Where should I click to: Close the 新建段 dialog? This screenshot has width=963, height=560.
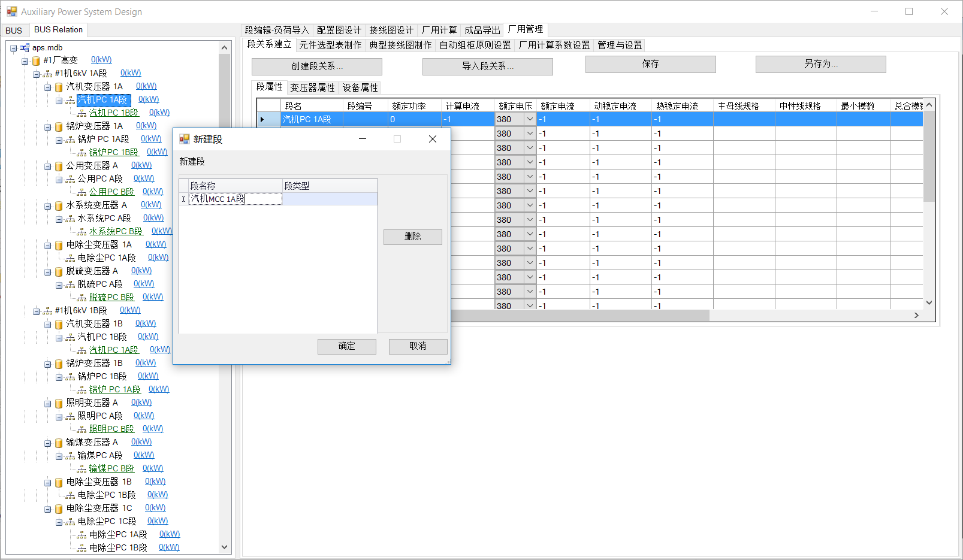click(433, 139)
